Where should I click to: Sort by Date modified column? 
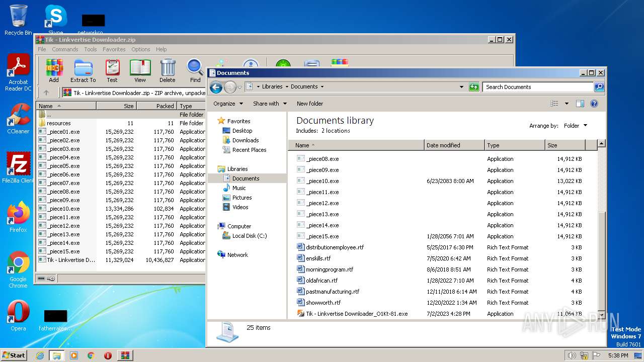(454, 145)
